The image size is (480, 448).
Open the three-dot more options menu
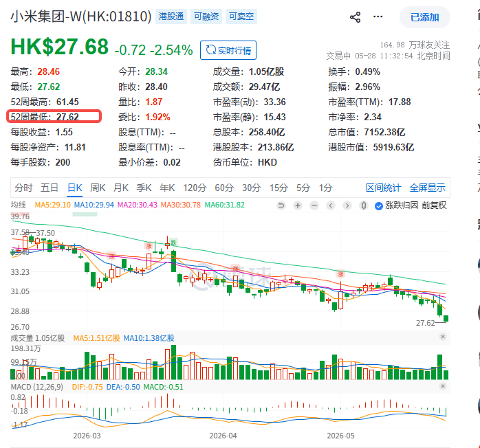click(x=378, y=16)
